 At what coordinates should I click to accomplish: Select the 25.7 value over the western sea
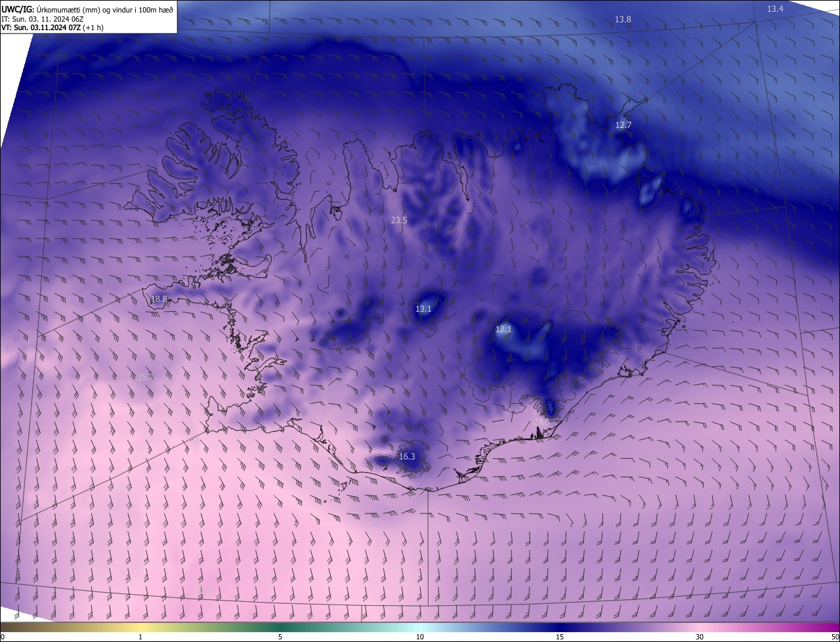tap(144, 377)
